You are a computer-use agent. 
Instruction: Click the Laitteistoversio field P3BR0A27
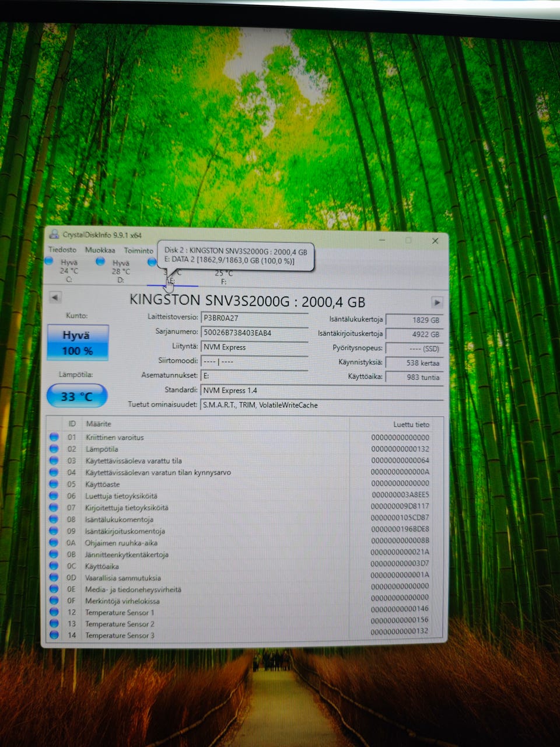pos(254,318)
